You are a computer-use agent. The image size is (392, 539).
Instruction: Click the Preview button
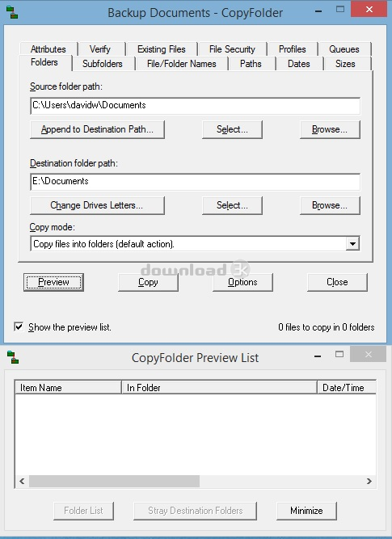[53, 282]
